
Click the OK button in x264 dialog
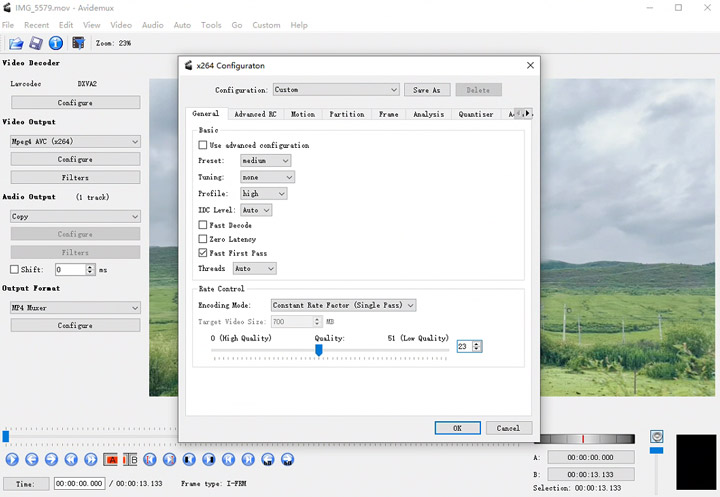click(457, 428)
